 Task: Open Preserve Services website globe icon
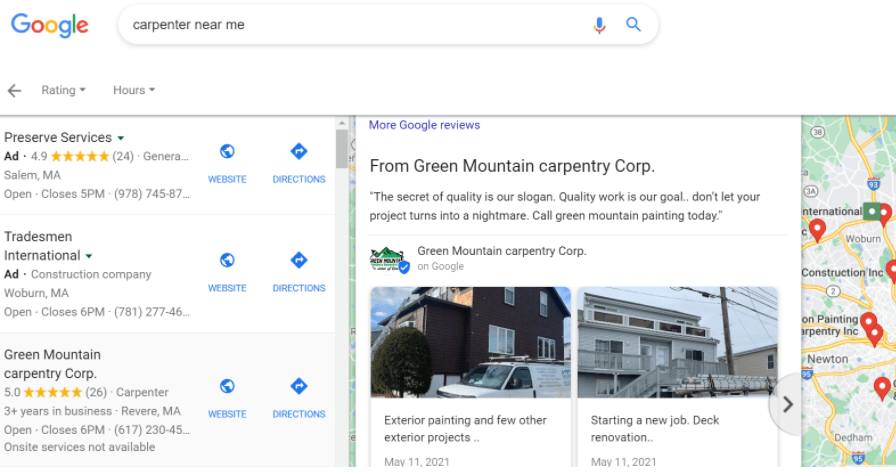[227, 152]
